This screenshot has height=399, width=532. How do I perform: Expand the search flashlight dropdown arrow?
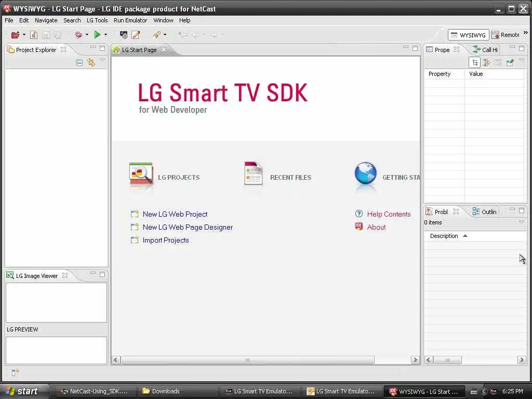click(x=165, y=35)
